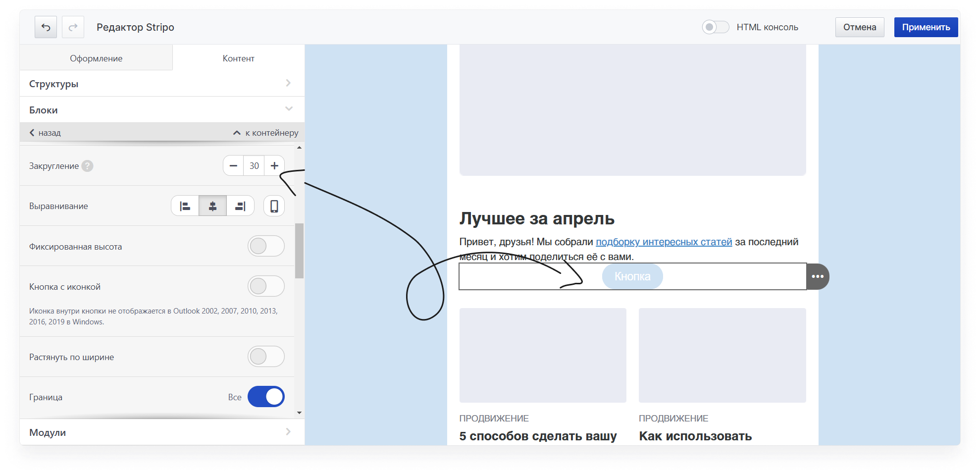Click the 5 способов сделать вашу title
Viewport: 980px width, 475px height.
tap(538, 436)
